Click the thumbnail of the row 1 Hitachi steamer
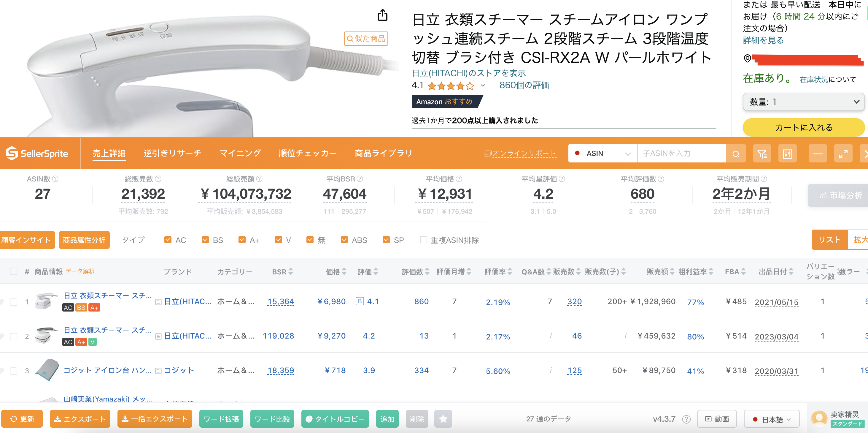 [47, 301]
